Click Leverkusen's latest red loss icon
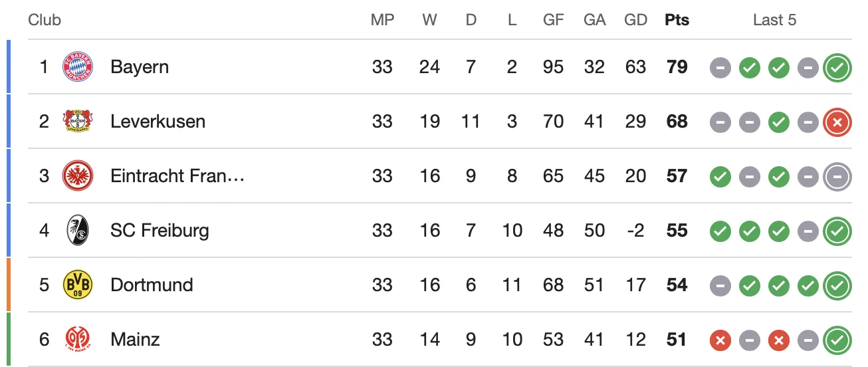This screenshot has height=367, width=868. click(x=837, y=122)
